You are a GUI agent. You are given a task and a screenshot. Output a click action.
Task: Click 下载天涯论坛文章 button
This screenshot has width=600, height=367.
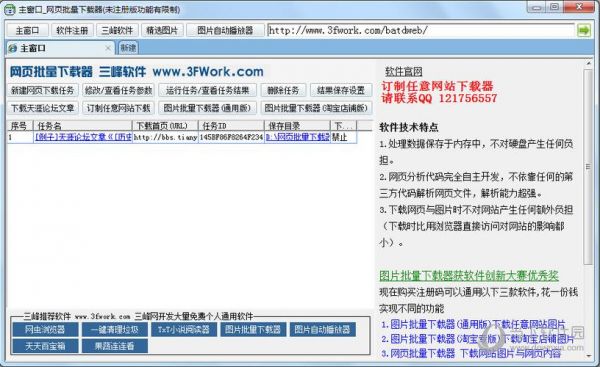tap(42, 108)
